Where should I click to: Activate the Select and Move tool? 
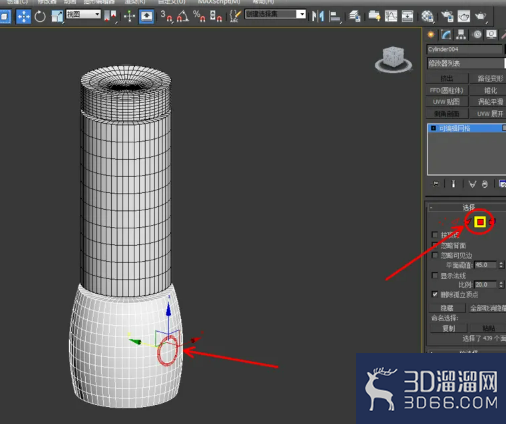(x=24, y=16)
